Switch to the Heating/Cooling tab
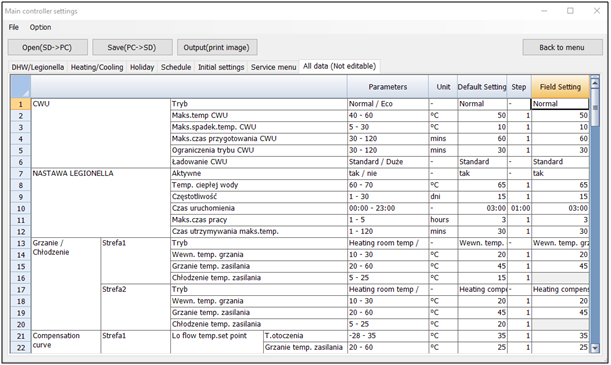The width and height of the screenshot is (611, 365). click(97, 67)
